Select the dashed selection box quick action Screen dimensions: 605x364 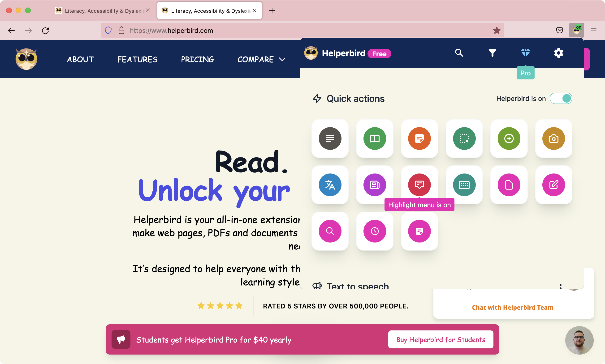point(464,139)
